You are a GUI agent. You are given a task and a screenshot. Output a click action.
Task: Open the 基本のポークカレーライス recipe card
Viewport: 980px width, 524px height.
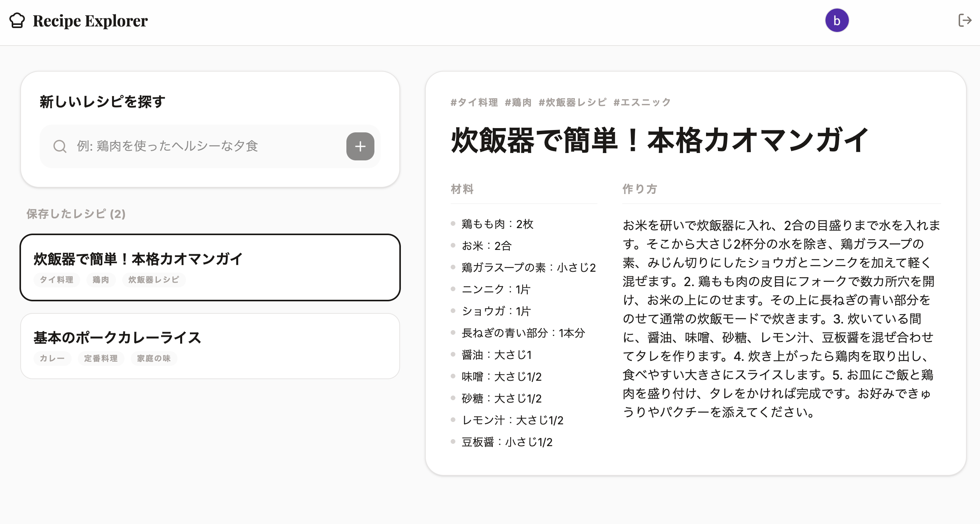point(210,338)
